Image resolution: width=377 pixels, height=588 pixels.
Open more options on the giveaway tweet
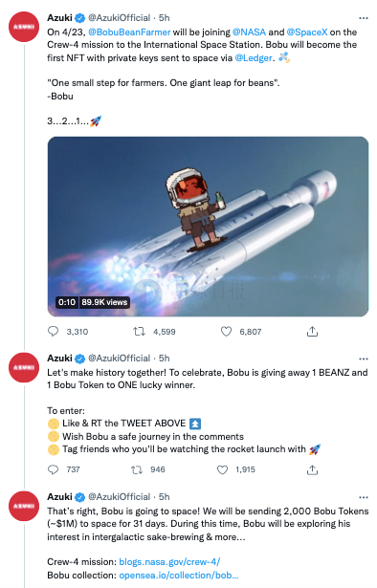363,359
